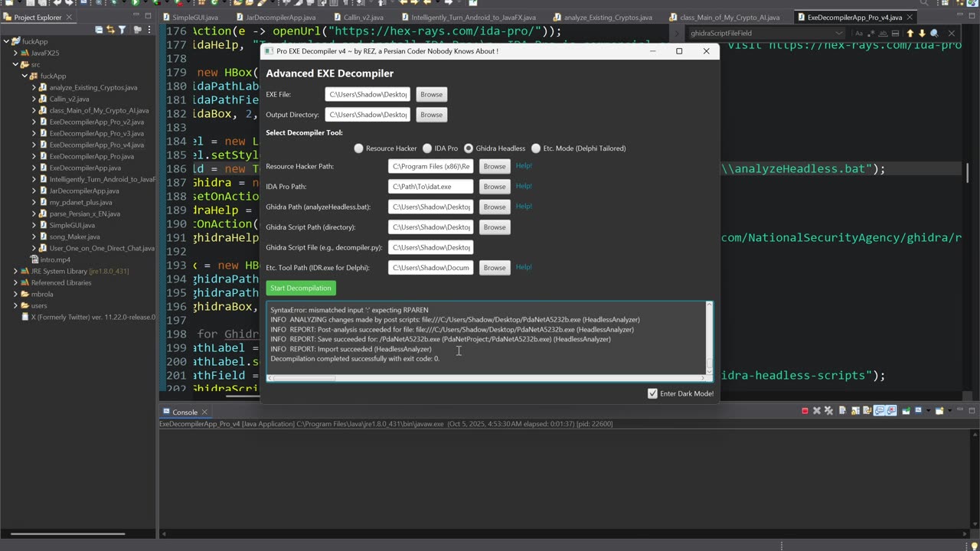This screenshot has height=551, width=980.
Task: Close the Project Explorer tab
Action: (69, 17)
